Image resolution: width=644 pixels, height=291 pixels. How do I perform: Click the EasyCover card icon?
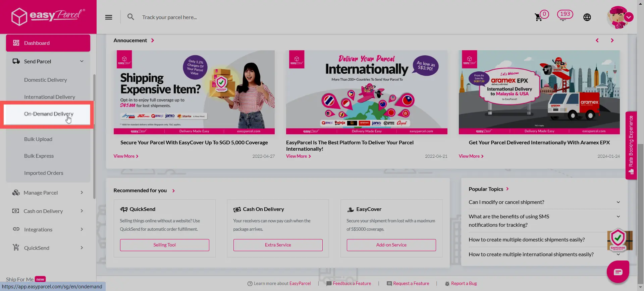pyautogui.click(x=351, y=209)
